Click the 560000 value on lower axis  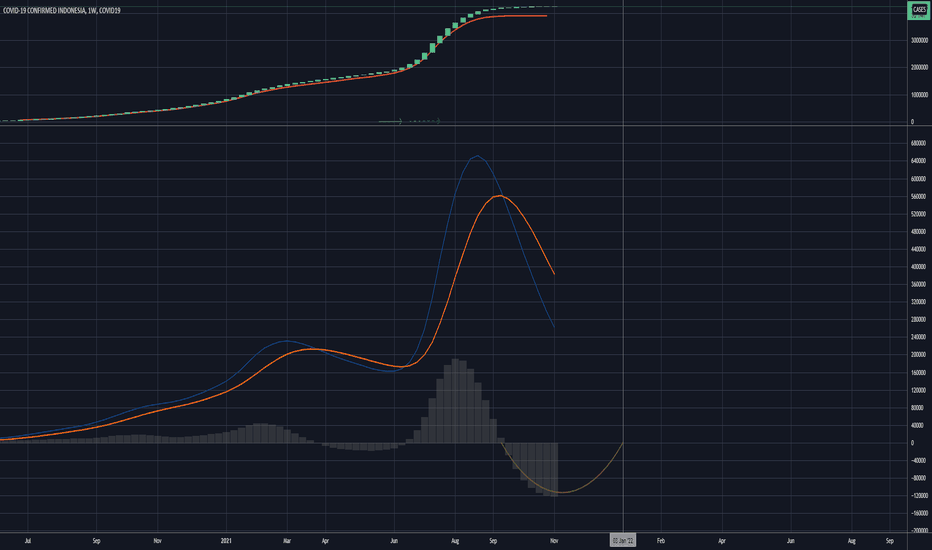click(x=918, y=196)
